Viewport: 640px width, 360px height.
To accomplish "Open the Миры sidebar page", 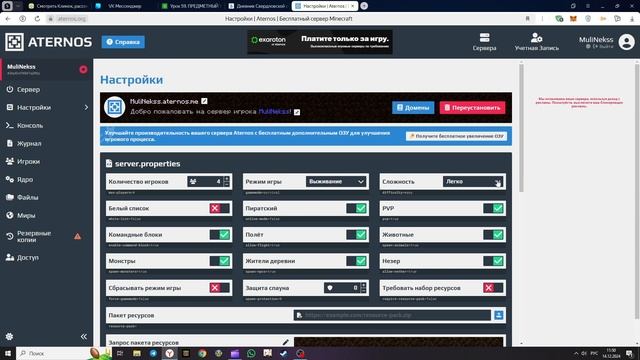I will [x=21, y=215].
